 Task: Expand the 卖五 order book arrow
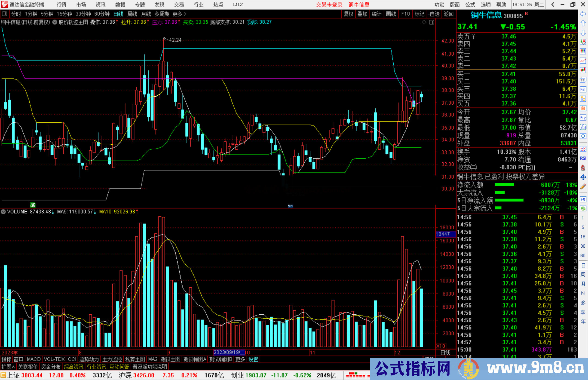pos(474,37)
